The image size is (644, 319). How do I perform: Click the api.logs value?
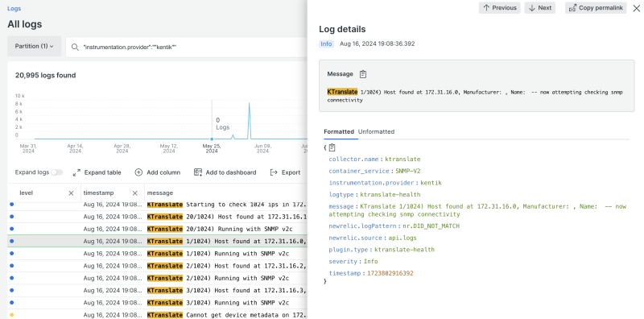point(402,238)
